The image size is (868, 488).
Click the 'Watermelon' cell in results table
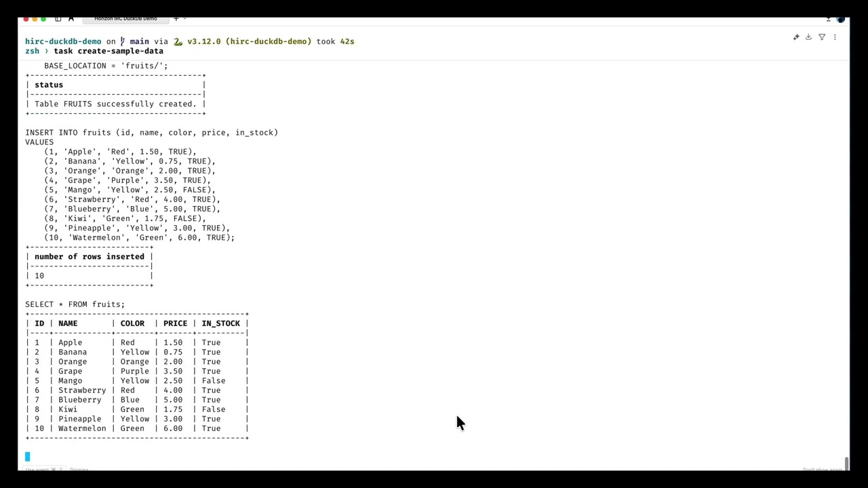(82, 428)
